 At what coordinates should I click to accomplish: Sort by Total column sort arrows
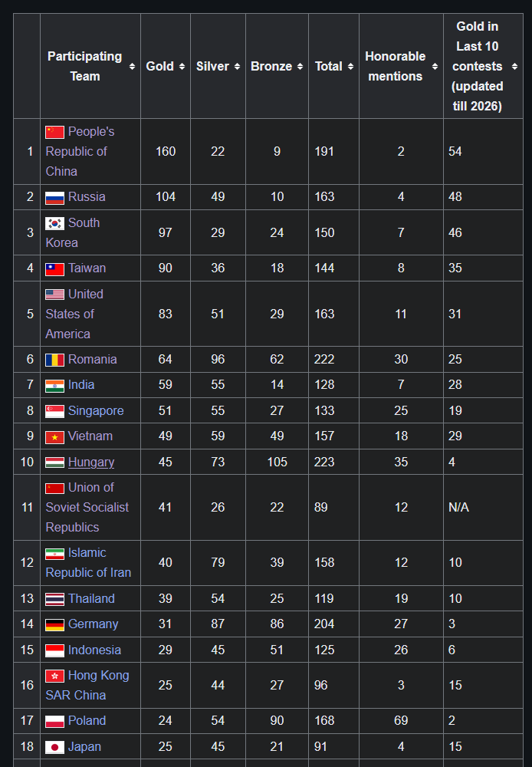coord(350,67)
